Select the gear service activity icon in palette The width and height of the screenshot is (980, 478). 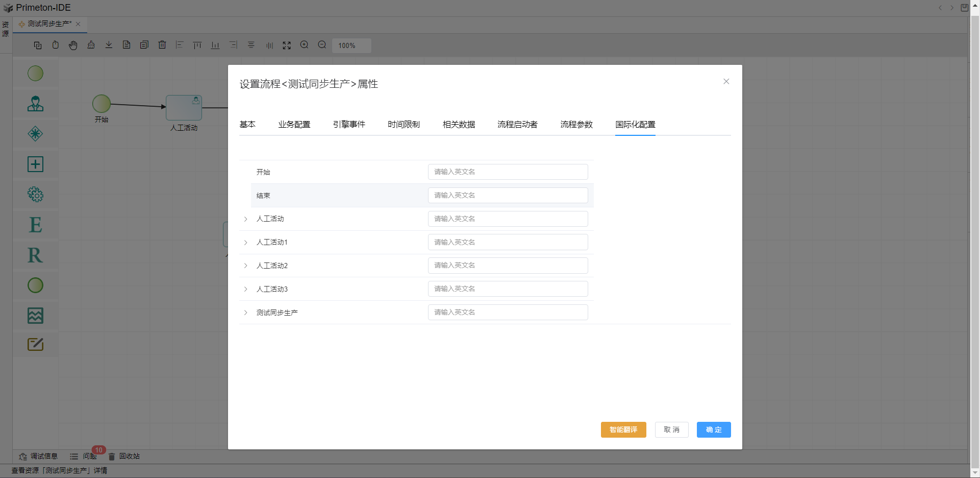click(35, 195)
